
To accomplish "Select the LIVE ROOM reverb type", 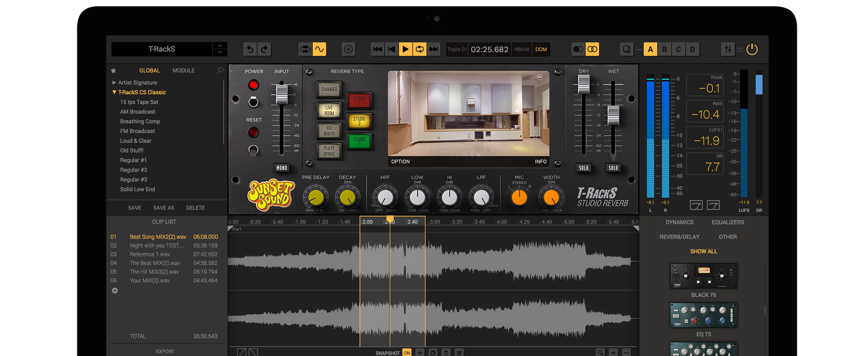I will [x=329, y=110].
